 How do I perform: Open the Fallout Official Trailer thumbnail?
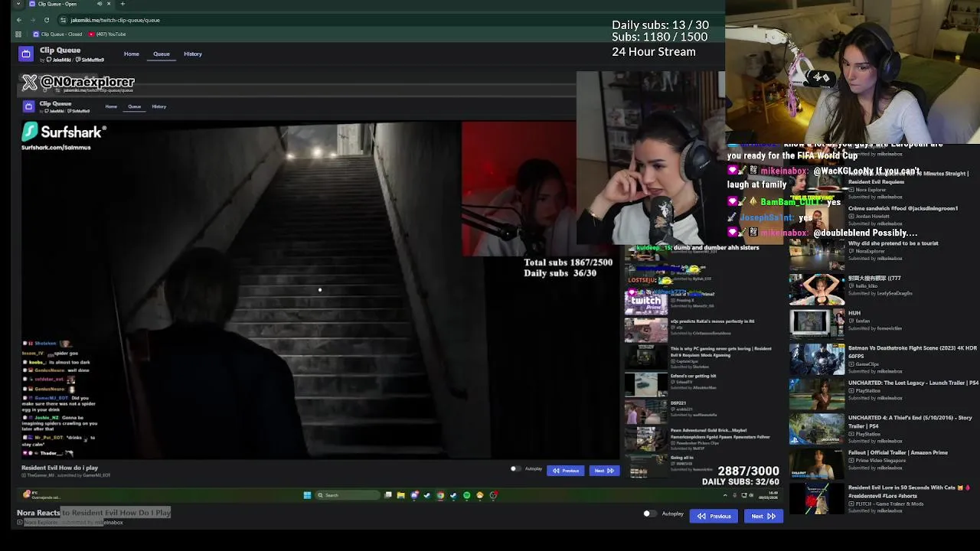817,464
